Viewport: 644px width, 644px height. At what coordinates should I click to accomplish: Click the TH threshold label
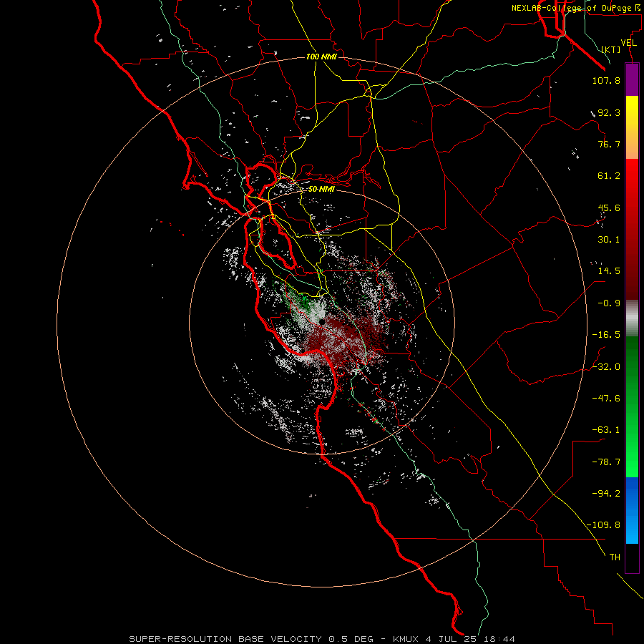(615, 557)
